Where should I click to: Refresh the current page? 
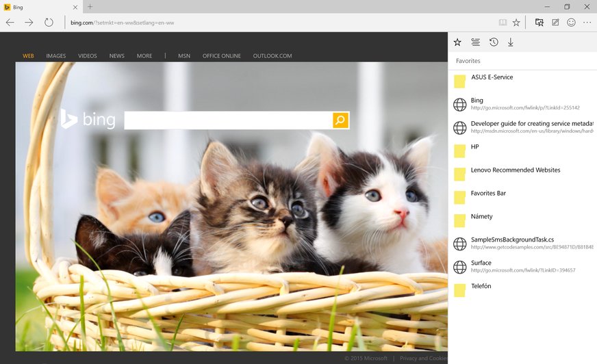pyautogui.click(x=49, y=23)
